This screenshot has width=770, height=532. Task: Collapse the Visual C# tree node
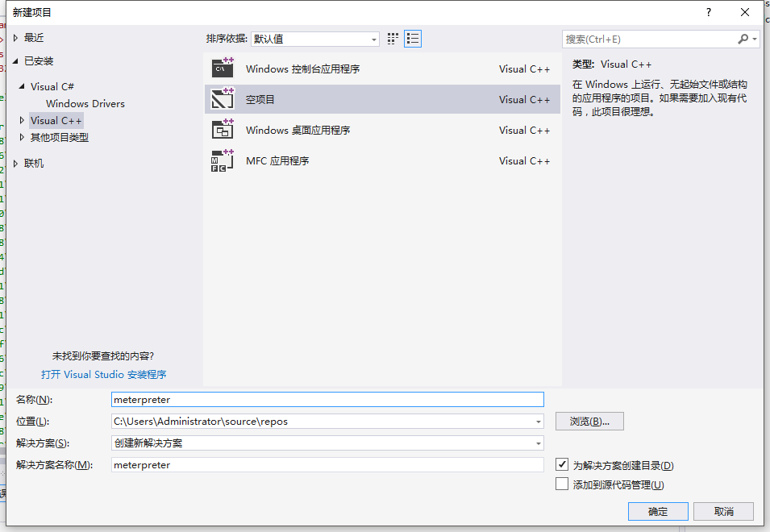pos(22,86)
